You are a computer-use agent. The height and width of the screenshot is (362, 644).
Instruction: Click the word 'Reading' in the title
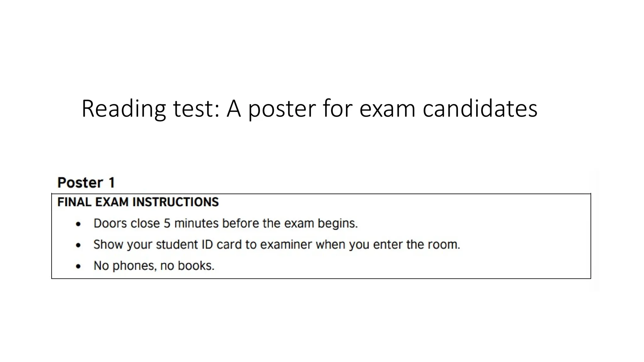click(x=124, y=109)
